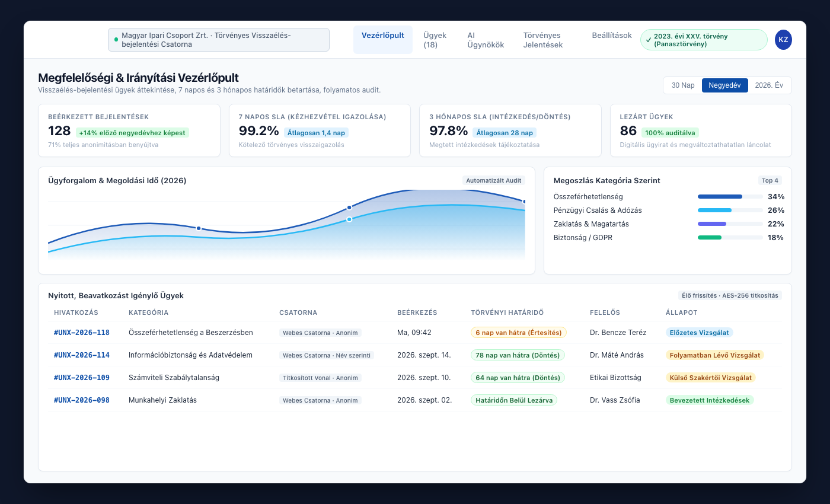The height and width of the screenshot is (504, 830).
Task: Click the data point on the lighter blue line
Action: 349,219
